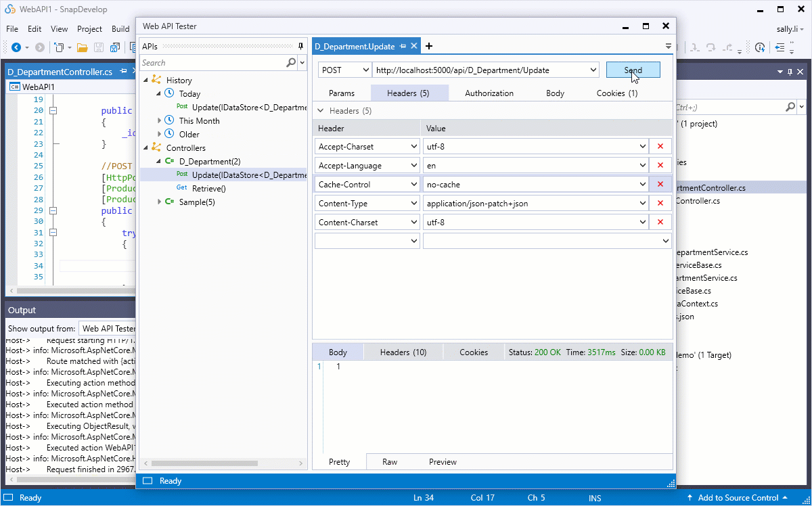Open the request Cookies (1) tab

pyautogui.click(x=616, y=93)
